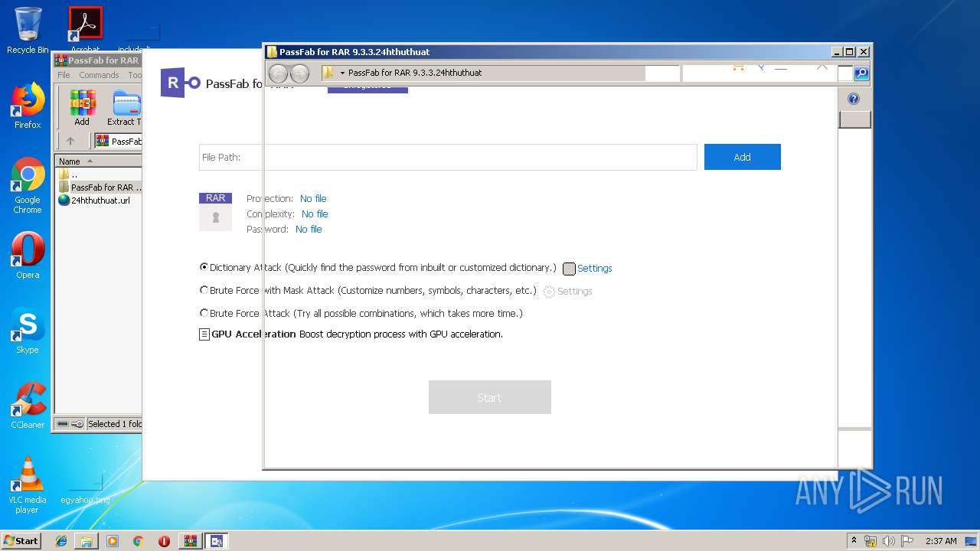Viewport: 980px width, 551px height.
Task: Open Dictionary Attack Settings link
Action: (594, 269)
